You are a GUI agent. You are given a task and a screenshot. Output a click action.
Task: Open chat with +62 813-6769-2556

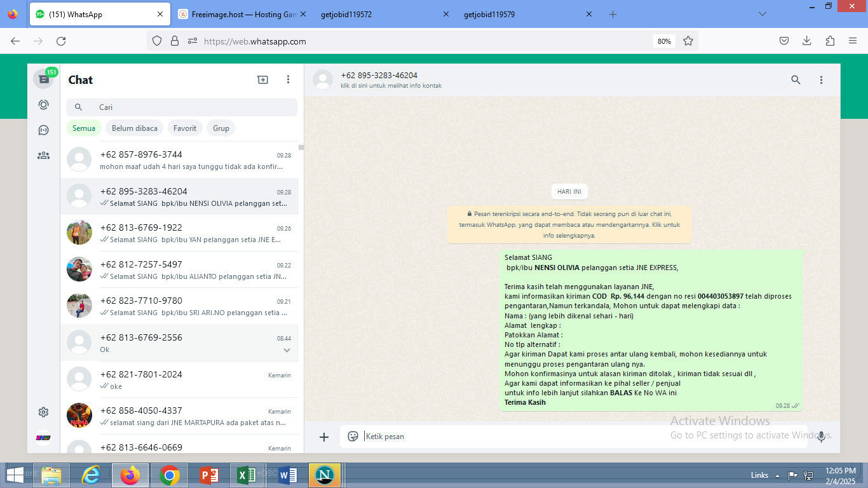(179, 343)
